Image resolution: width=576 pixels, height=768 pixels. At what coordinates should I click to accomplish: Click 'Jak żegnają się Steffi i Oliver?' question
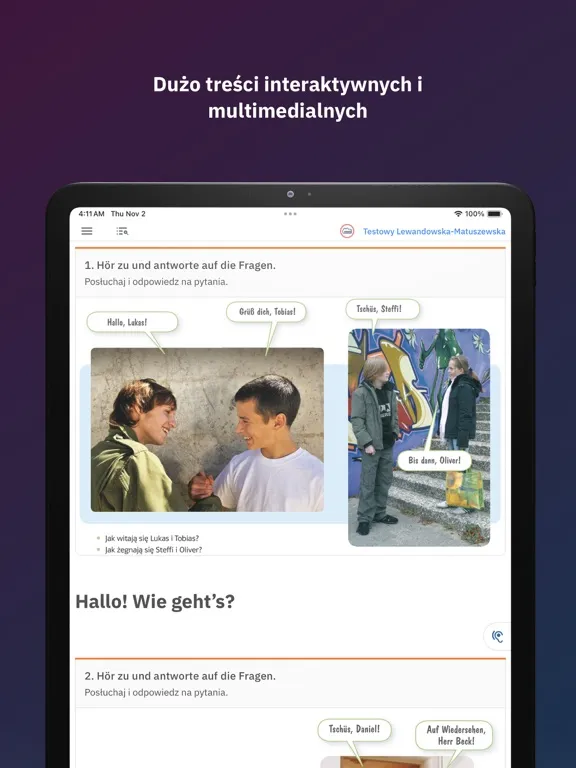(x=153, y=550)
